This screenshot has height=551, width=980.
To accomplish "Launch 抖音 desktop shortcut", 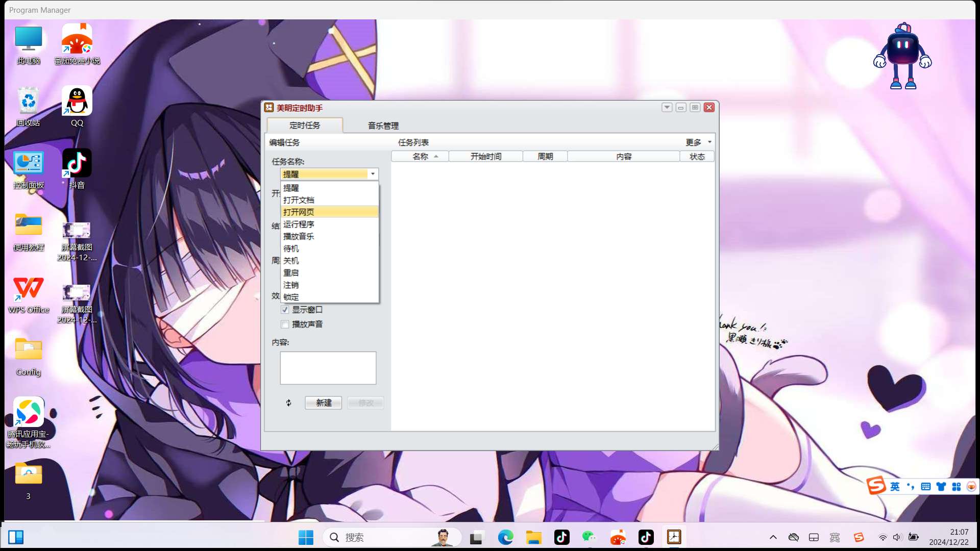I will (x=77, y=169).
